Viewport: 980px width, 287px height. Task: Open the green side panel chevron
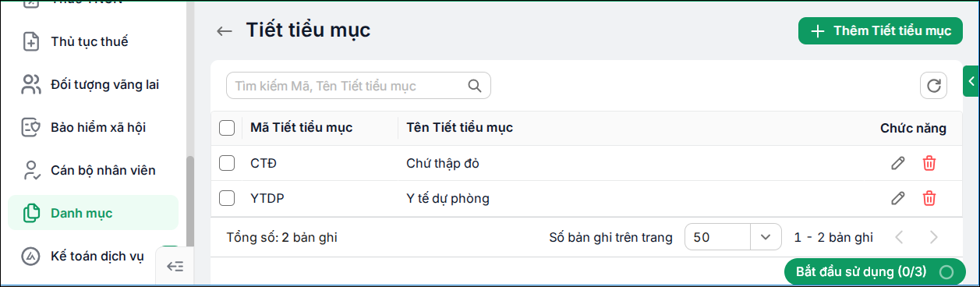(972, 80)
